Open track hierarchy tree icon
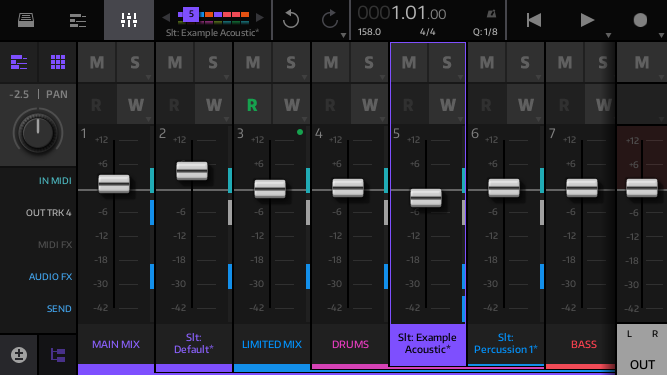Viewport: 667px width, 375px height. click(58, 355)
